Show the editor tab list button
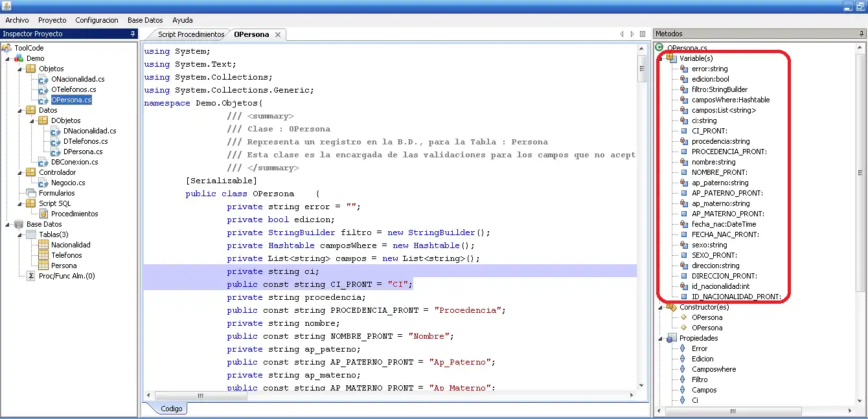 [x=643, y=34]
